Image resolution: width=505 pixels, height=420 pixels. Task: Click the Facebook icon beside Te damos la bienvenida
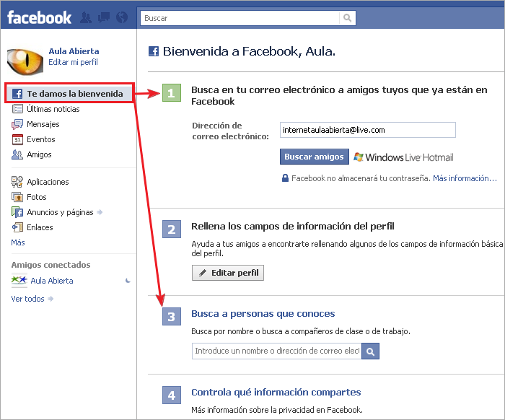(x=17, y=94)
